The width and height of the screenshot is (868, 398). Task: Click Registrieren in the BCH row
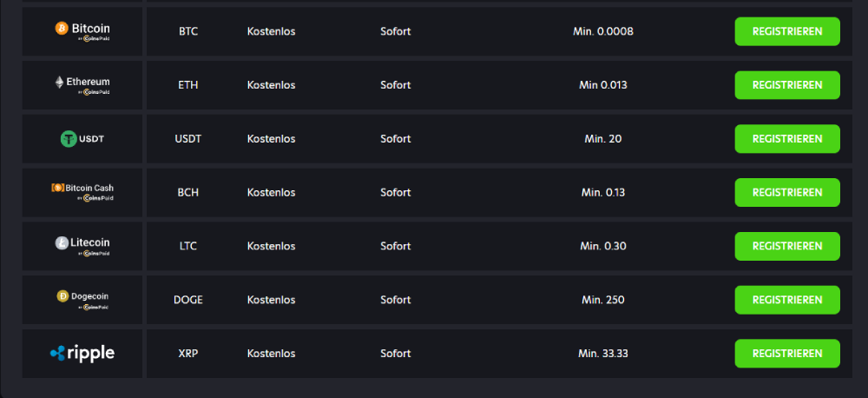pos(787,192)
